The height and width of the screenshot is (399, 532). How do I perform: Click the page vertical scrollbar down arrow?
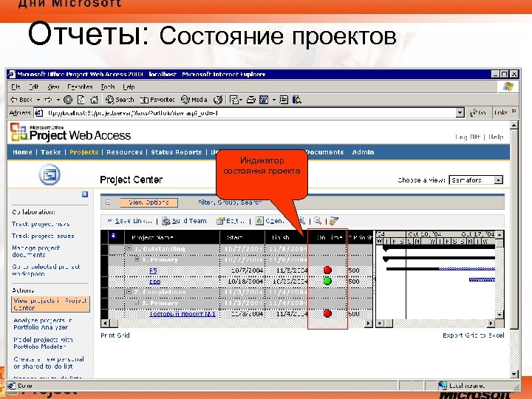point(514,374)
